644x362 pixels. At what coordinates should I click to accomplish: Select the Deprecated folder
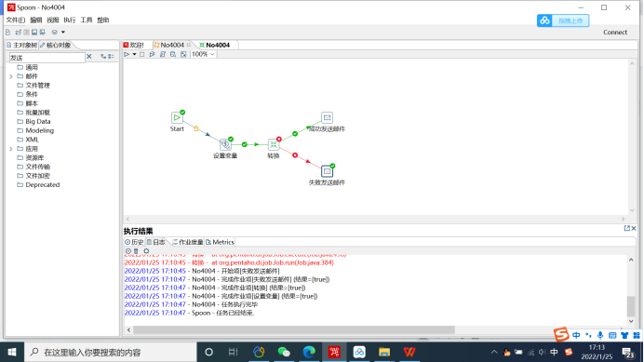coord(38,185)
